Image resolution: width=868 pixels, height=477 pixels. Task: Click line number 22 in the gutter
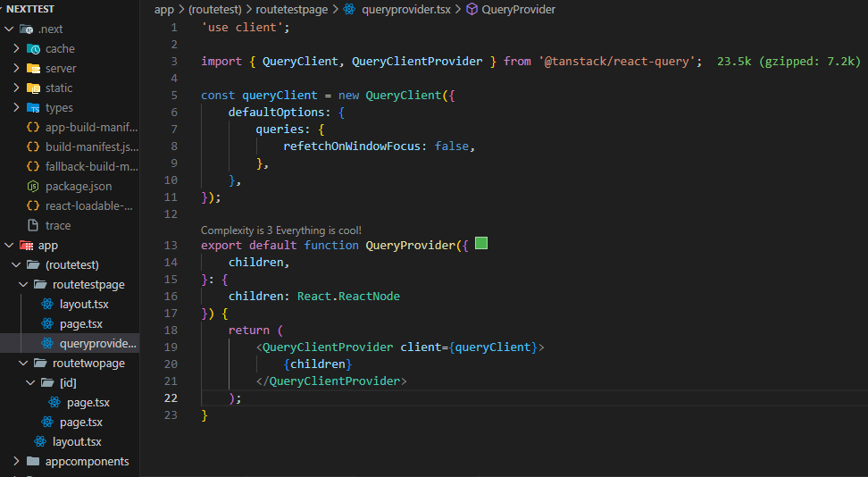[171, 397]
